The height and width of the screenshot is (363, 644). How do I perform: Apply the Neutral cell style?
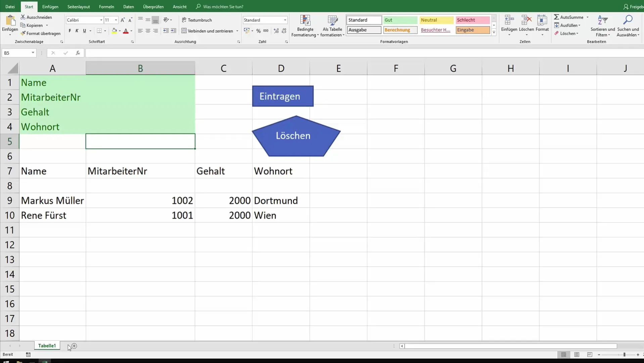(x=436, y=20)
